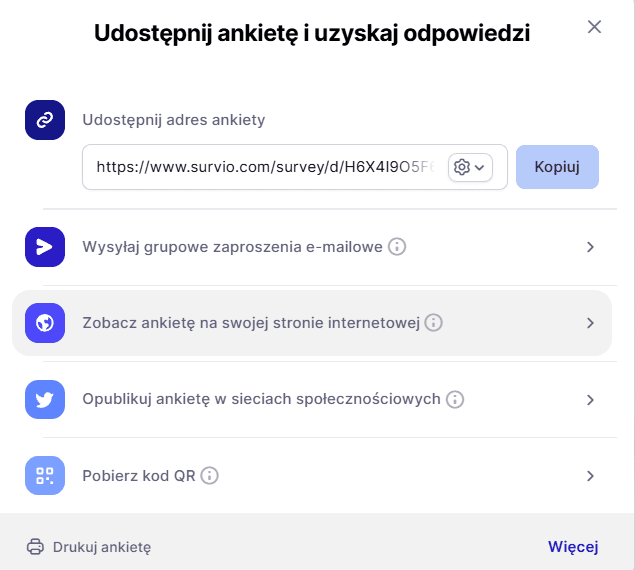Click the Drukuj ankietę link

click(x=101, y=547)
